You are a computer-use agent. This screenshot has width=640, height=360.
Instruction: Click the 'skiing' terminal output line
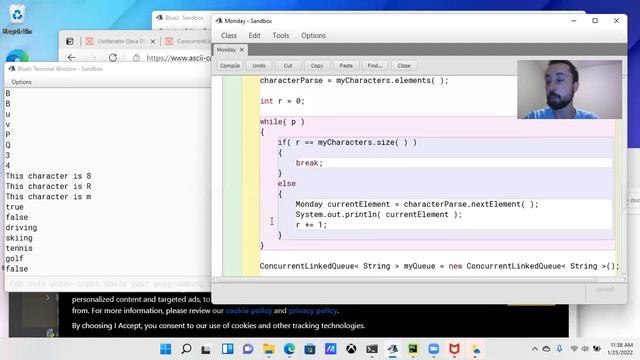coord(19,238)
